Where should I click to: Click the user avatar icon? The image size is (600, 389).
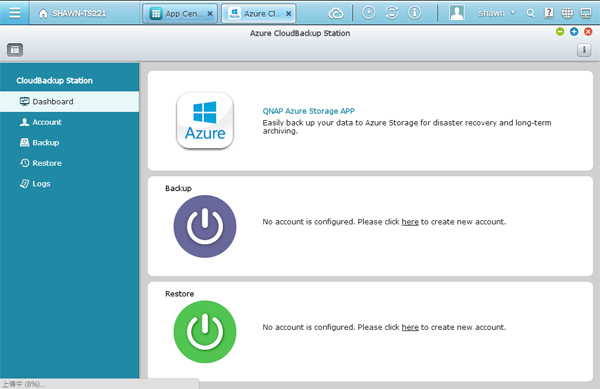pyautogui.click(x=457, y=13)
